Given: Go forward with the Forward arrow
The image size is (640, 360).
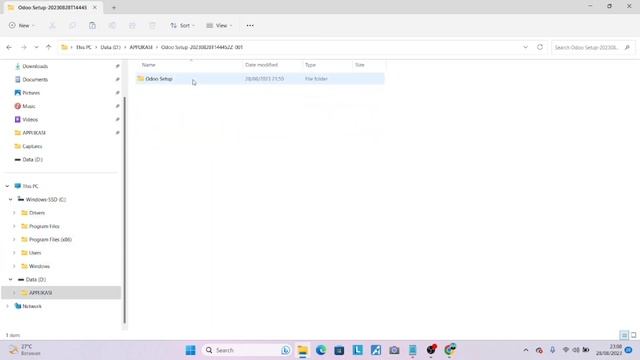Looking at the screenshot, I should pos(24,47).
